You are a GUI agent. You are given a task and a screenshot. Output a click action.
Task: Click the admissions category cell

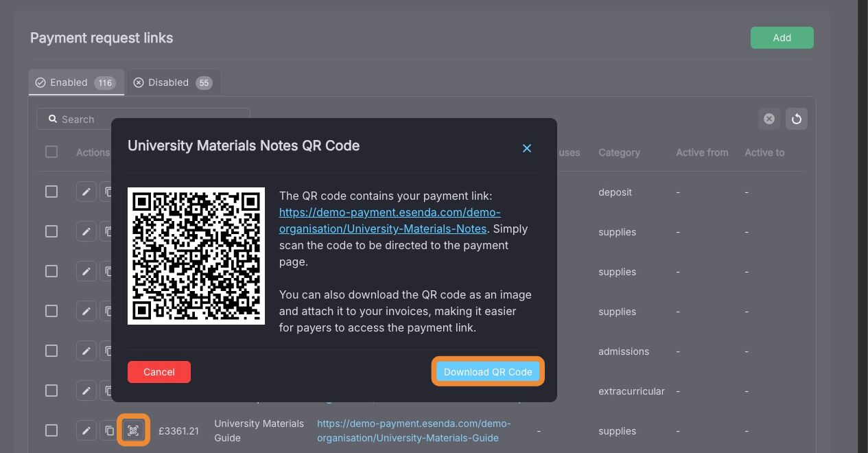[x=624, y=351]
